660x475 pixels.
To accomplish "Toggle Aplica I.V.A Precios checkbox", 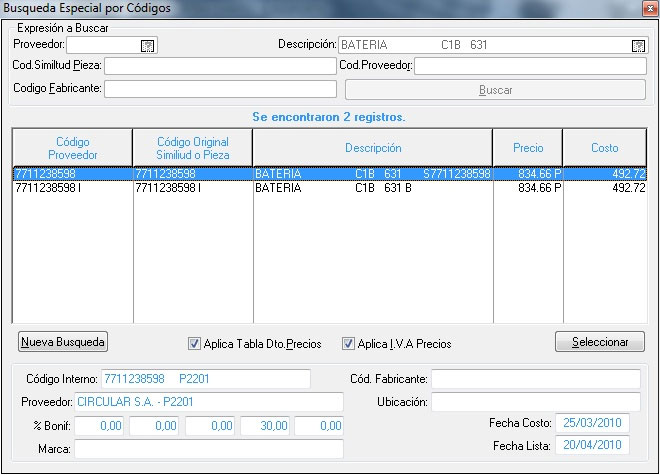I will pos(348,344).
